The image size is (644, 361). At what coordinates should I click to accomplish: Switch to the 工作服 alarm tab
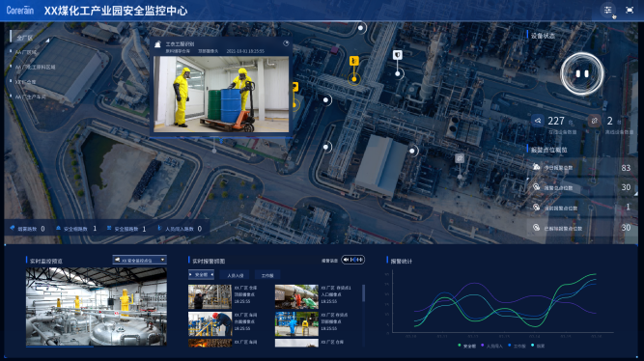click(x=267, y=275)
